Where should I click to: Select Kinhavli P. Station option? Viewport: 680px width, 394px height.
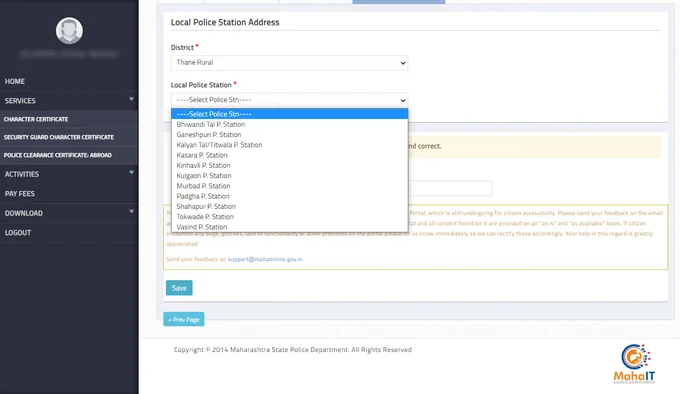pos(289,166)
